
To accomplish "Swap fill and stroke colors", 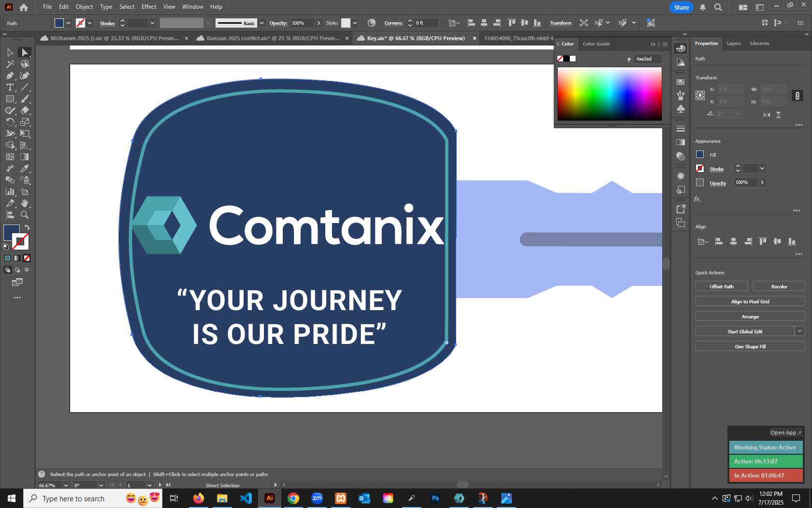I will tap(27, 227).
